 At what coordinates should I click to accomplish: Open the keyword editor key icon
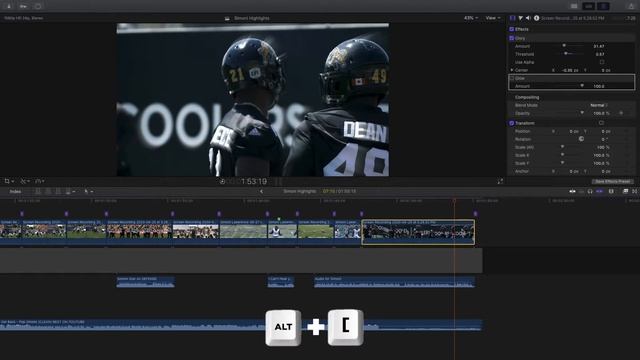23,6
